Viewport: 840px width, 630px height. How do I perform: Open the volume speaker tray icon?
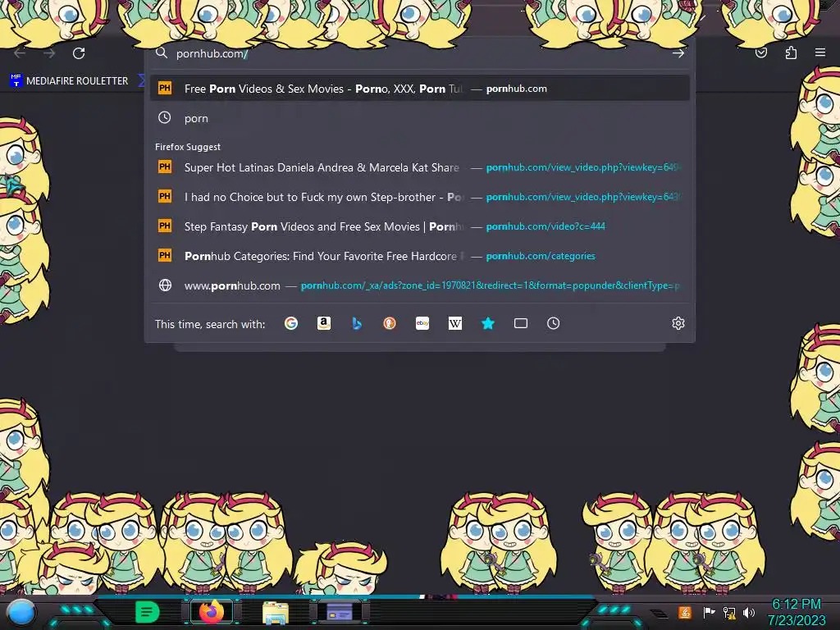tap(749, 612)
